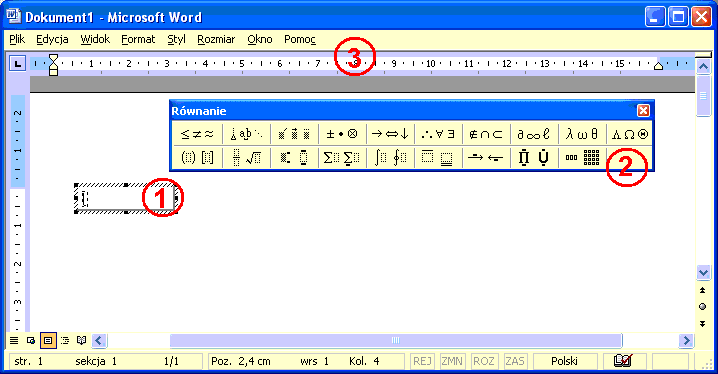Toggle ZMN track changes indicator

tap(452, 361)
